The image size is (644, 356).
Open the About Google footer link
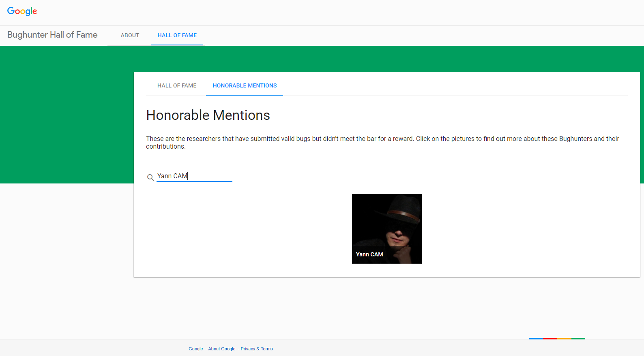(x=222, y=349)
